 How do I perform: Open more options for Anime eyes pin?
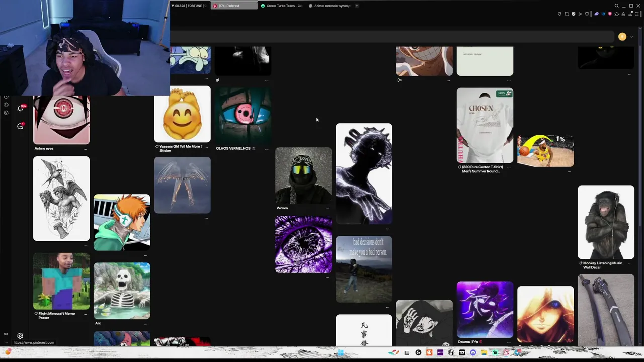[x=85, y=149]
